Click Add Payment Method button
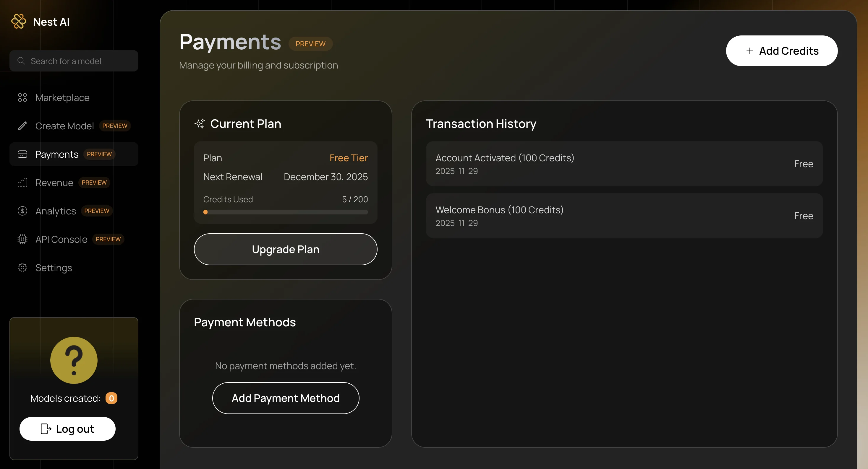The width and height of the screenshot is (868, 469). pyautogui.click(x=285, y=398)
